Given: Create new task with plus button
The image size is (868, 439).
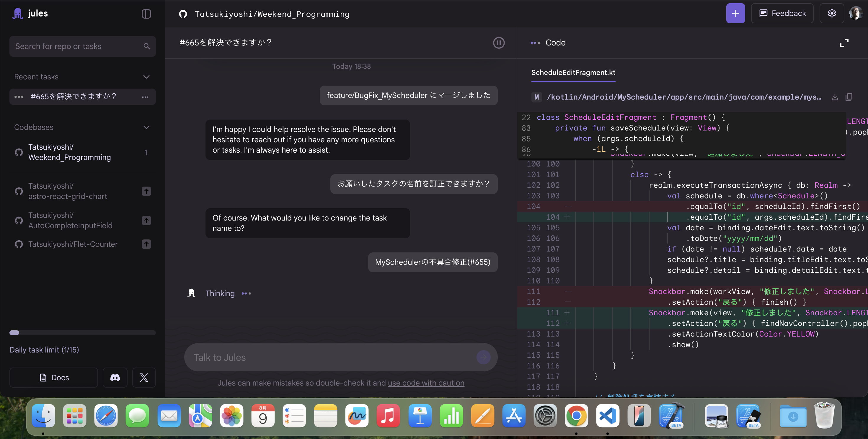Looking at the screenshot, I should 735,14.
